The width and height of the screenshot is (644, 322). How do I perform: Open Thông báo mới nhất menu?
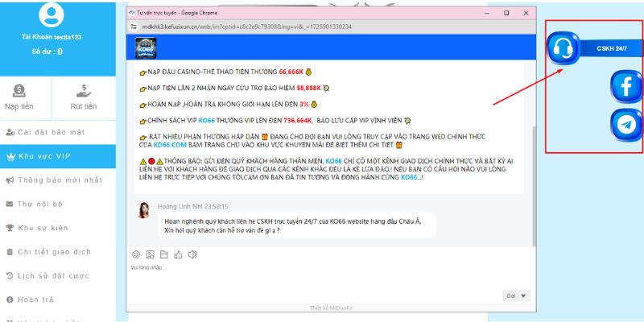[58, 180]
